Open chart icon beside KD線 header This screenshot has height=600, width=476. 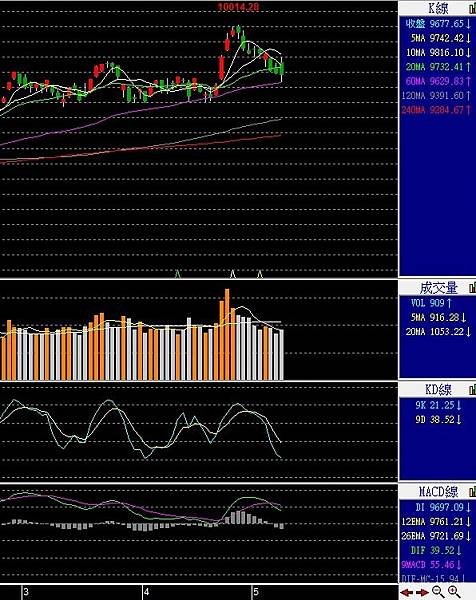tap(472, 390)
